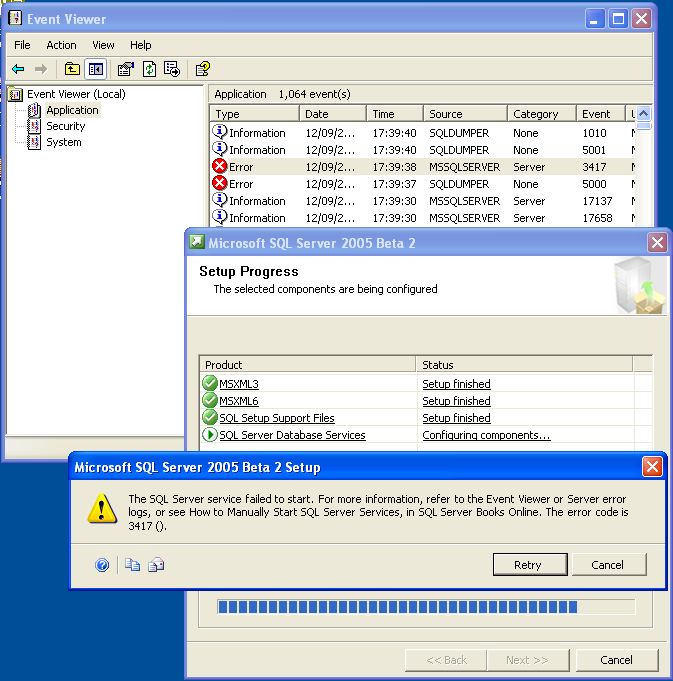This screenshot has height=681, width=673.
Task: Open the Properties toolbar icon
Action: click(126, 69)
